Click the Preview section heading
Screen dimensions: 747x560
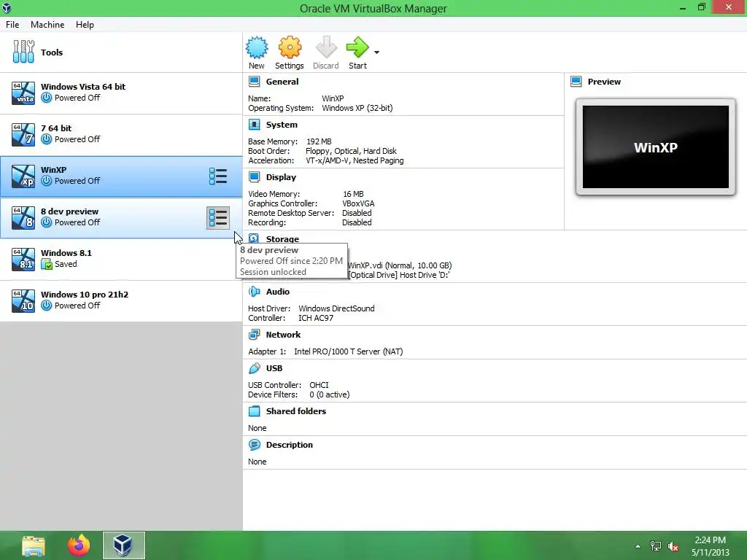604,82
